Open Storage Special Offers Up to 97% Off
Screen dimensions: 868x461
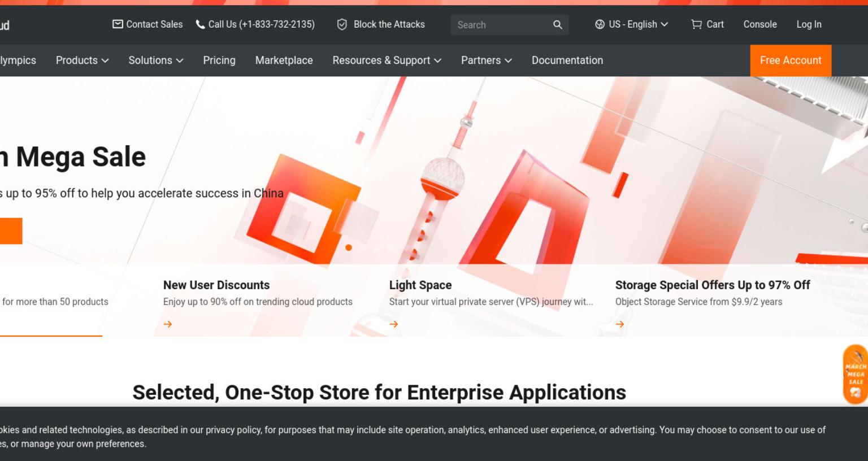click(x=713, y=285)
